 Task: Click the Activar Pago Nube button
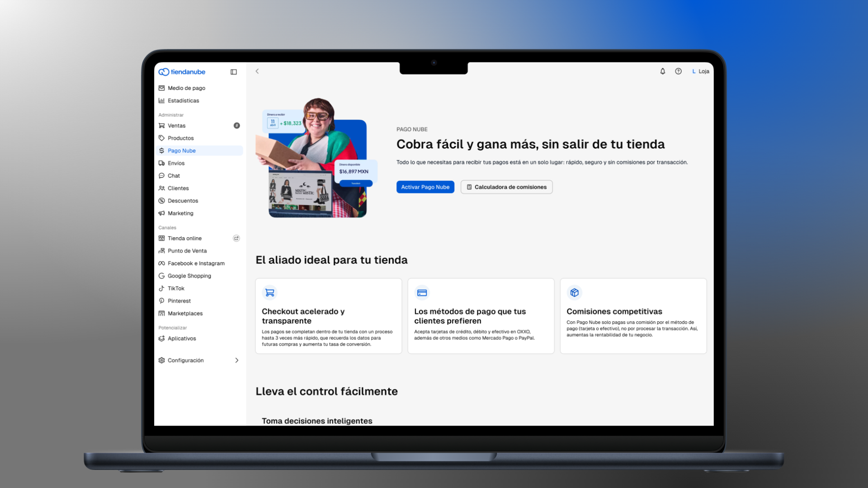tap(425, 187)
